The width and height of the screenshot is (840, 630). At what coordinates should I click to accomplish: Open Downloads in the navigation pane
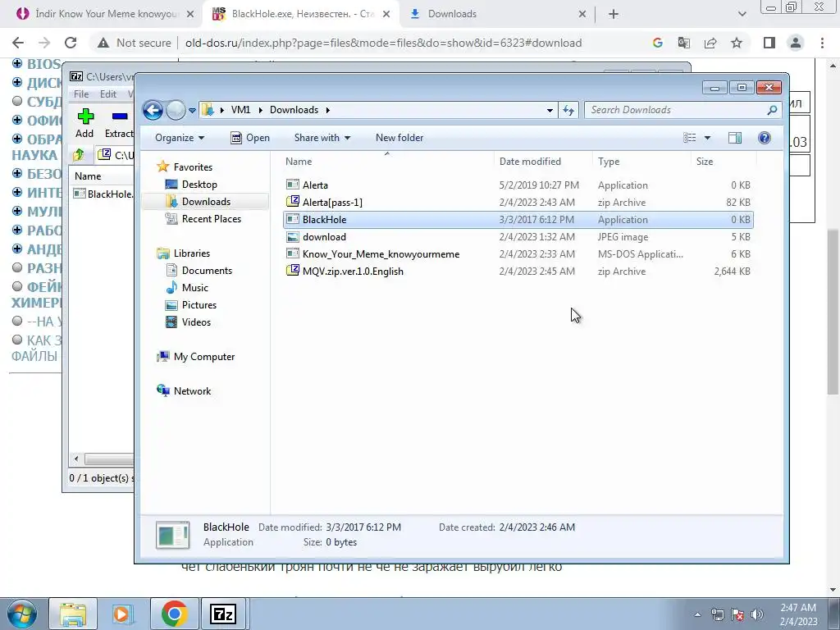(x=199, y=202)
